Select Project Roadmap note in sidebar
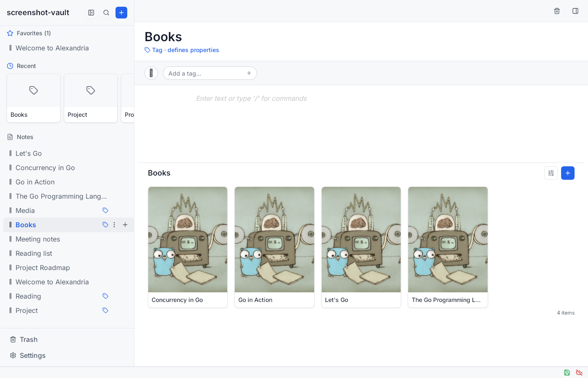 coord(43,268)
